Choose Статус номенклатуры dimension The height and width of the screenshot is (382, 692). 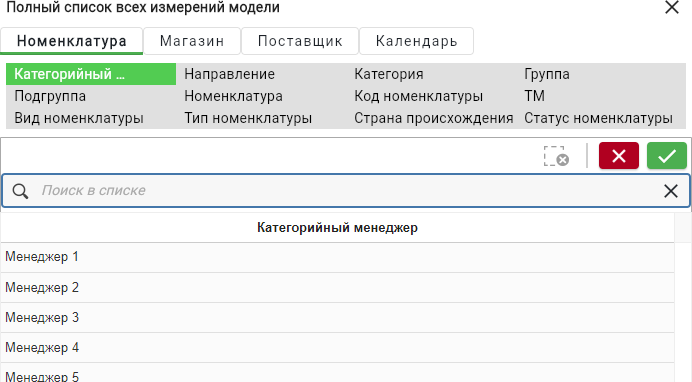click(x=598, y=118)
